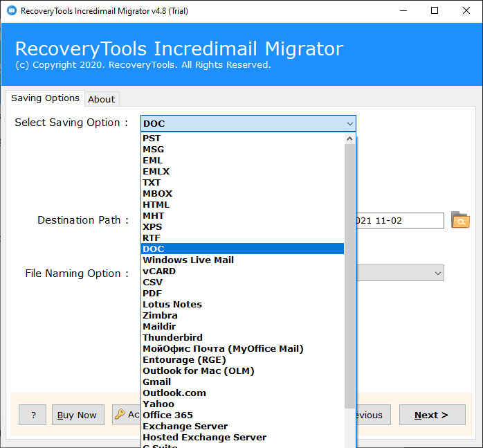The width and height of the screenshot is (483, 448).
Task: Click the Buy Now button
Action: pos(78,415)
